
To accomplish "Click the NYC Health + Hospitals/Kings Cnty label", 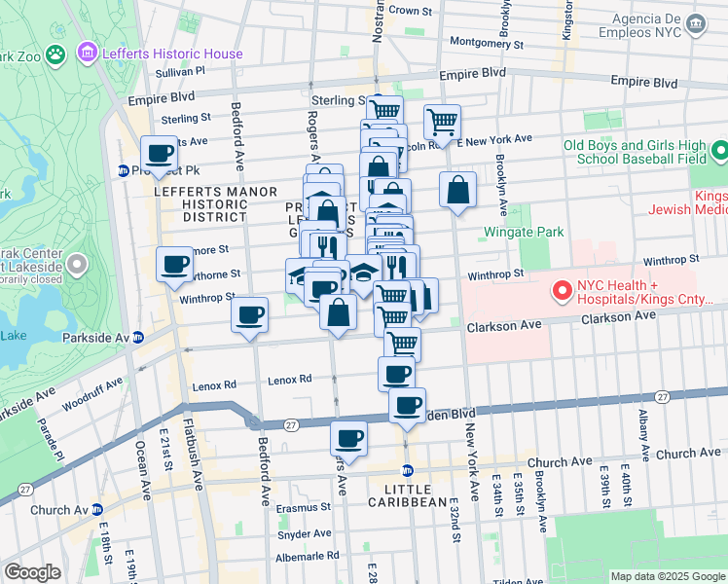I will [645, 292].
